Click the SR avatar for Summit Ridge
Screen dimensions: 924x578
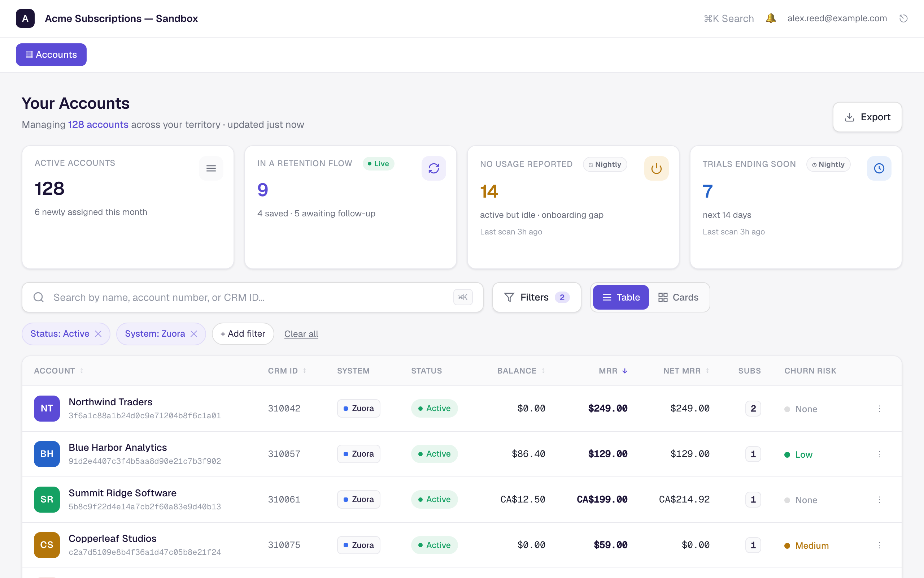click(47, 500)
